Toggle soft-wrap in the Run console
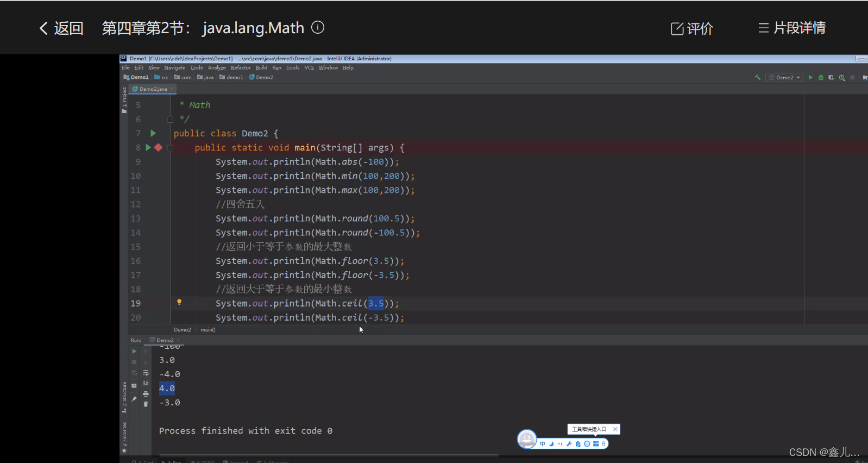Viewport: 868px width, 463px height. click(146, 373)
